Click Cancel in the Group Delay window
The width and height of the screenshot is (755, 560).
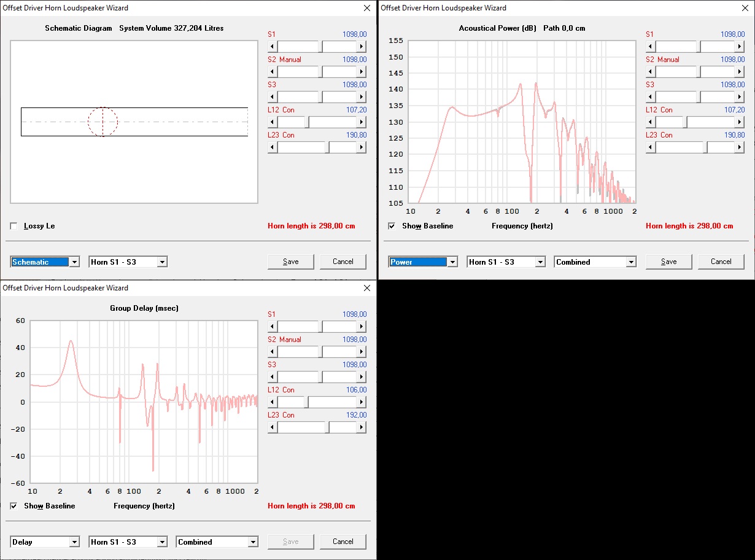point(343,542)
